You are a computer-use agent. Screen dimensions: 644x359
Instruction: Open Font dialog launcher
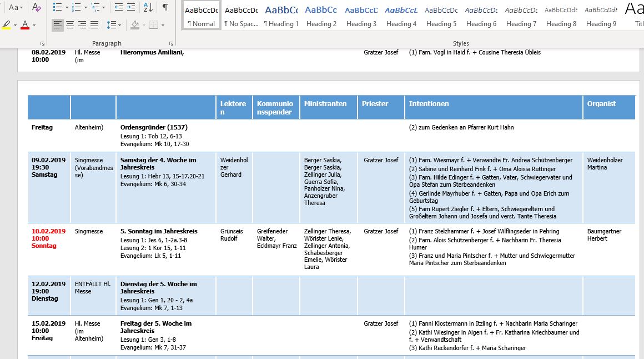pyautogui.click(x=42, y=43)
